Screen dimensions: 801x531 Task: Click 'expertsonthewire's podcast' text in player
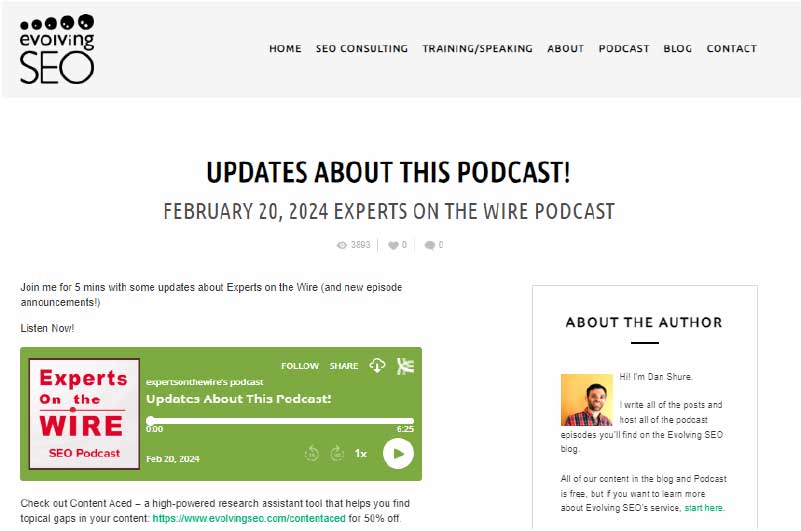coord(204,382)
